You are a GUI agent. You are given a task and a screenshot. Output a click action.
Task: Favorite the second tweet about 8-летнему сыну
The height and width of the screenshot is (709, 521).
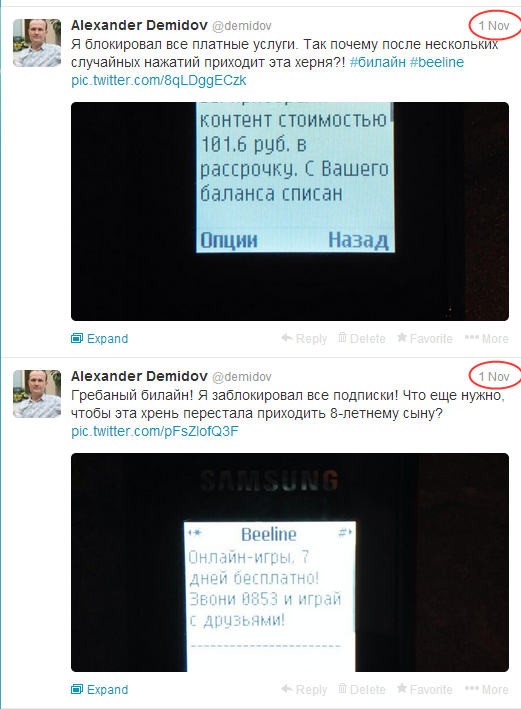click(425, 689)
